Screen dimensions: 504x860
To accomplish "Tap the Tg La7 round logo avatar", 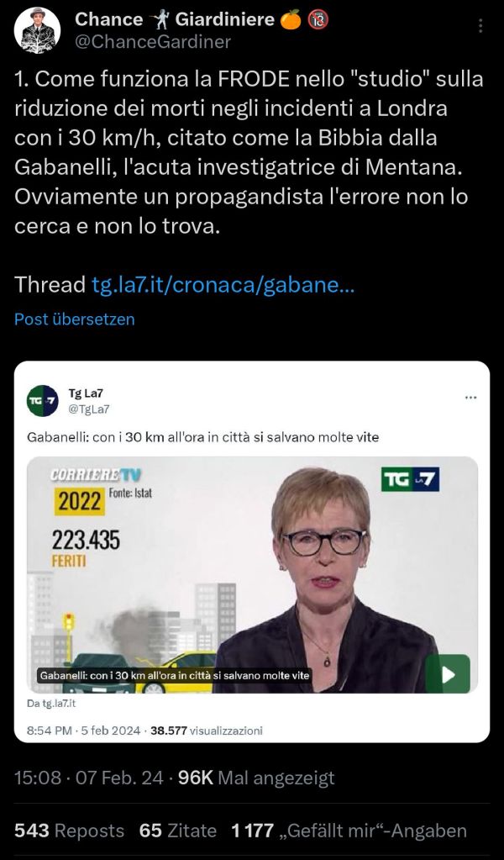I will click(x=42, y=401).
